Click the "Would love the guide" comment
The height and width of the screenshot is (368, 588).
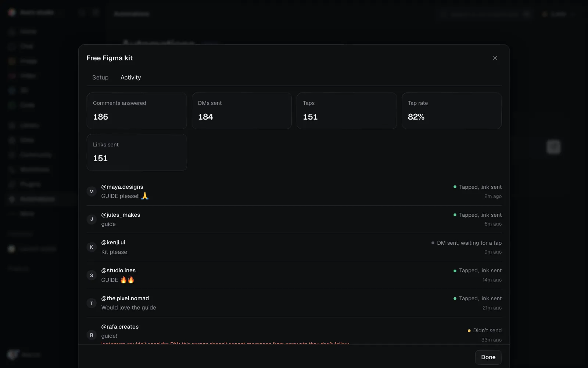129,308
